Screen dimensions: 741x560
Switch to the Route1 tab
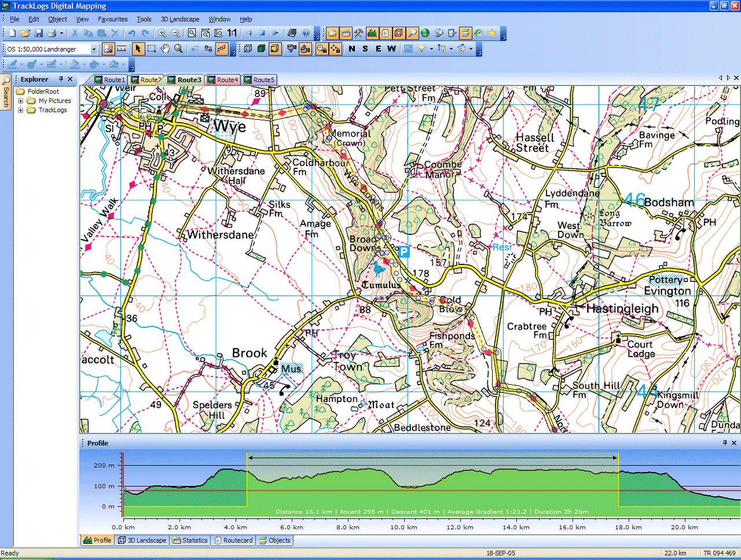pos(110,80)
